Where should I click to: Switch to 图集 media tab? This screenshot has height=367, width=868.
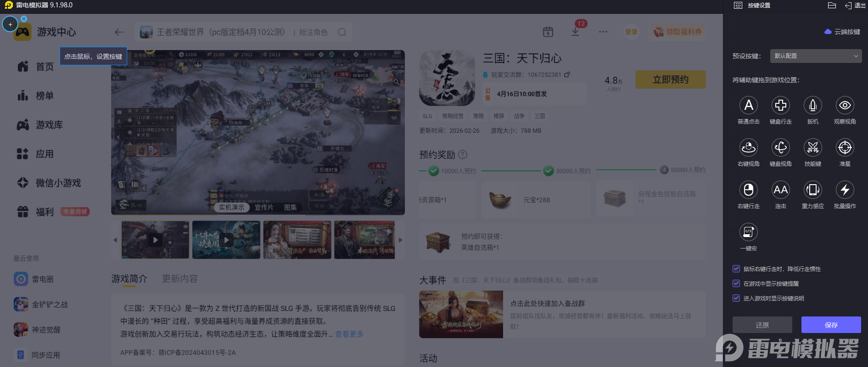point(290,208)
